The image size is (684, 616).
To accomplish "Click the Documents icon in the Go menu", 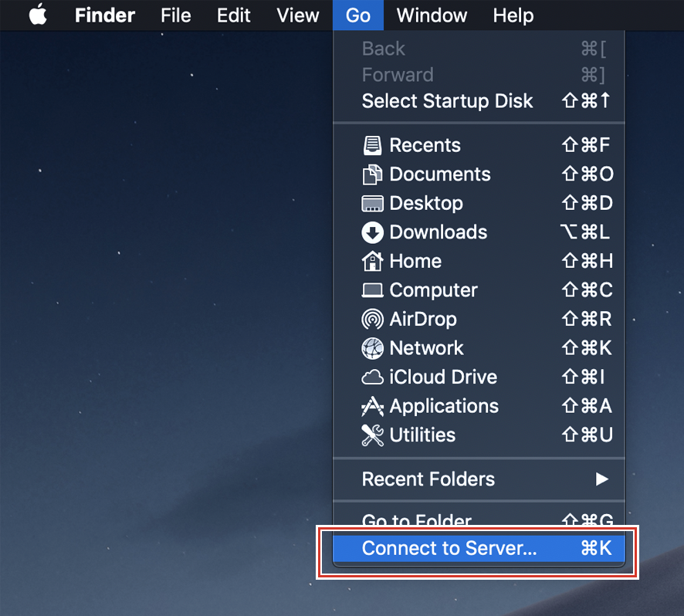I will tap(371, 174).
